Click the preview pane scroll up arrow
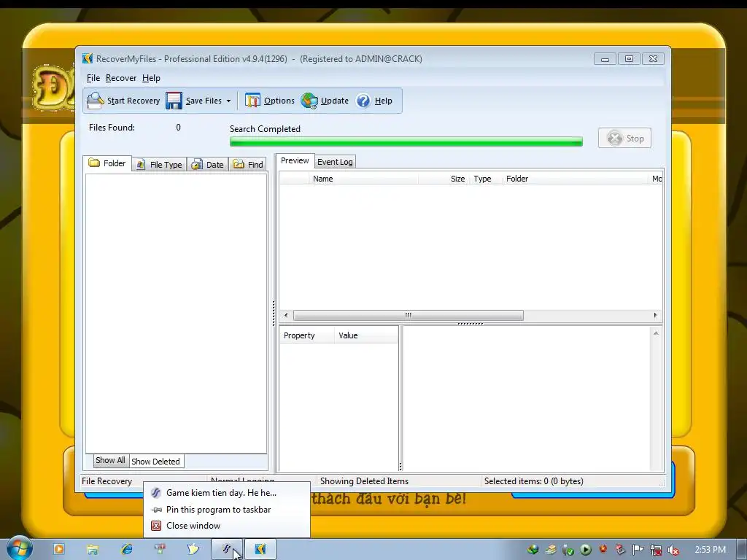 point(656,333)
